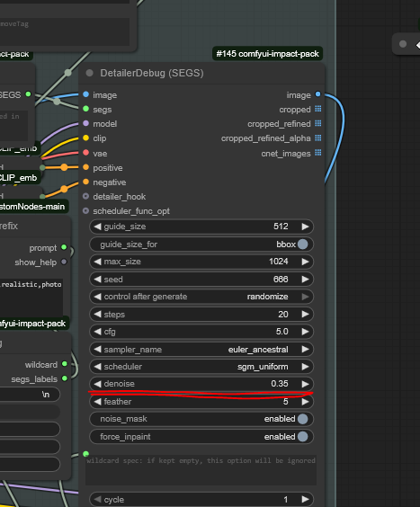
Task: Click the guide_size value 512
Action: pyautogui.click(x=281, y=227)
